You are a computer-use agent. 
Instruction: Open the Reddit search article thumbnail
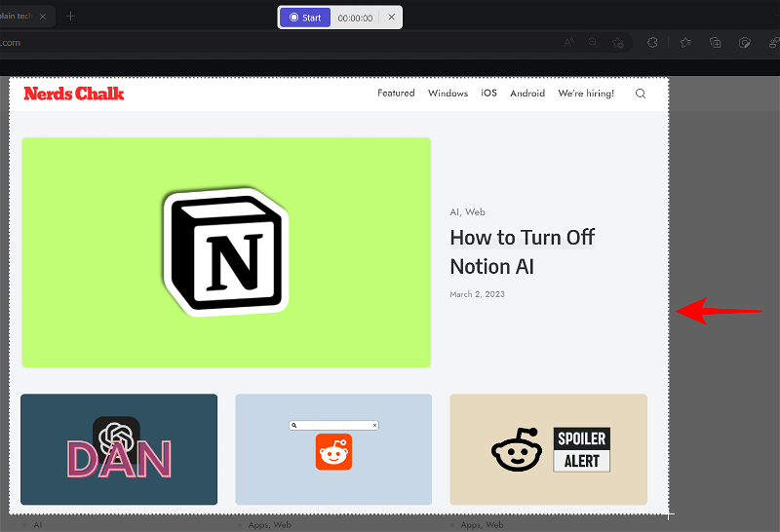[x=333, y=449]
